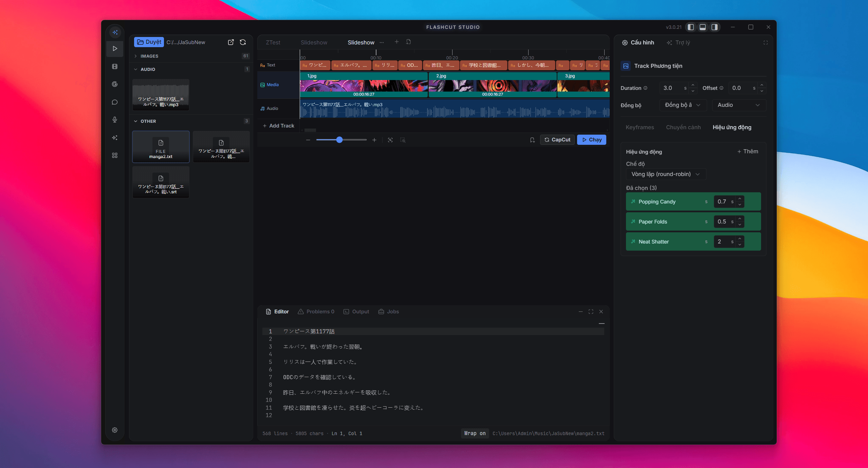The image size is (868, 468).
Task: Click the Google G sidebar icon
Action: [115, 84]
